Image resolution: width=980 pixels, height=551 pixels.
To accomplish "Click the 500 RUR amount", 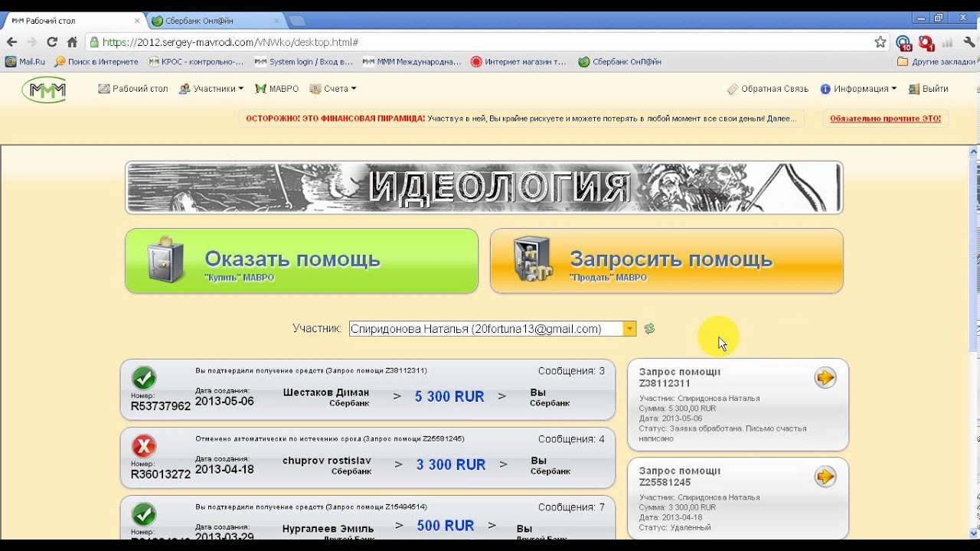I will tap(446, 526).
